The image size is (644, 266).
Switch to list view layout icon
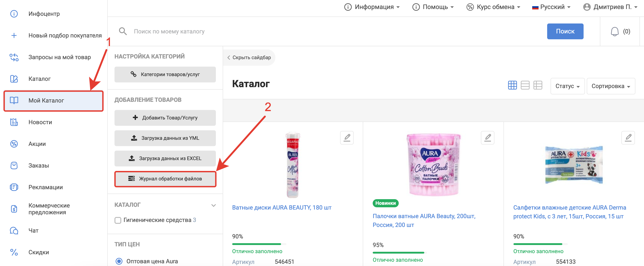pos(525,85)
